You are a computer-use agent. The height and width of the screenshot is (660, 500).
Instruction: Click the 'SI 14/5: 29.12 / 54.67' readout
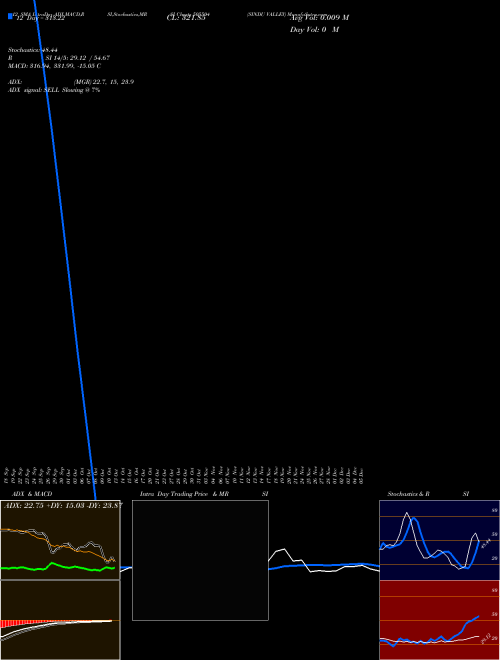77,58
